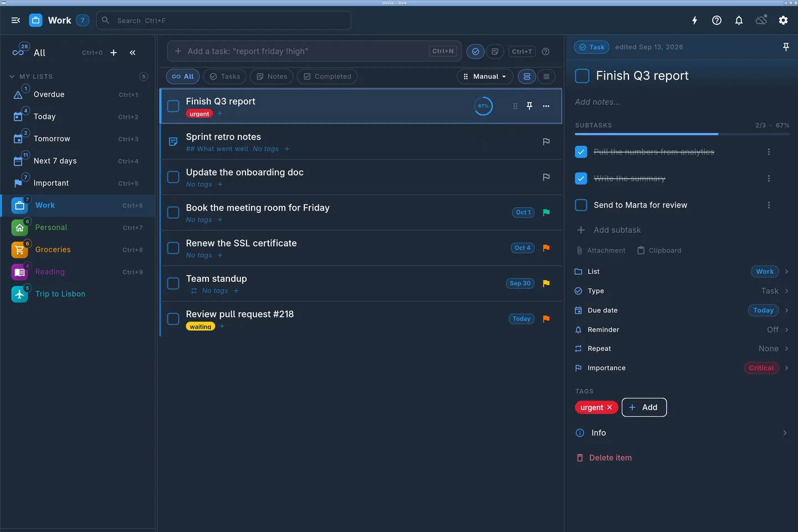This screenshot has width=798, height=532.
Task: Select the Completed filter tab
Action: pyautogui.click(x=327, y=76)
